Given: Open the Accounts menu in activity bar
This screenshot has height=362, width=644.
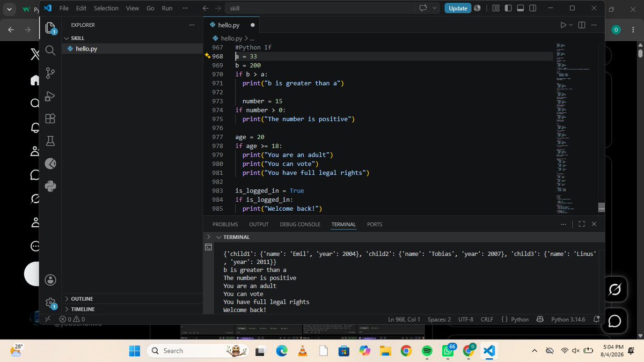Looking at the screenshot, I should 50,280.
